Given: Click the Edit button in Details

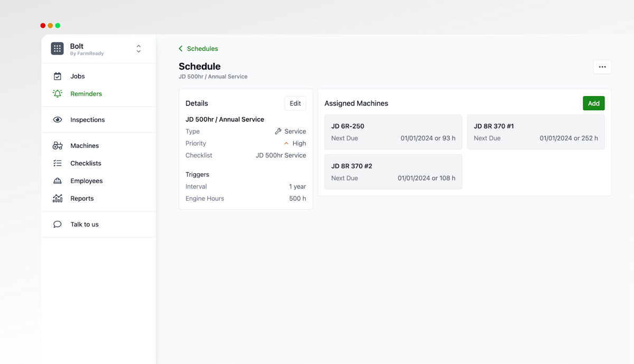Looking at the screenshot, I should point(295,104).
